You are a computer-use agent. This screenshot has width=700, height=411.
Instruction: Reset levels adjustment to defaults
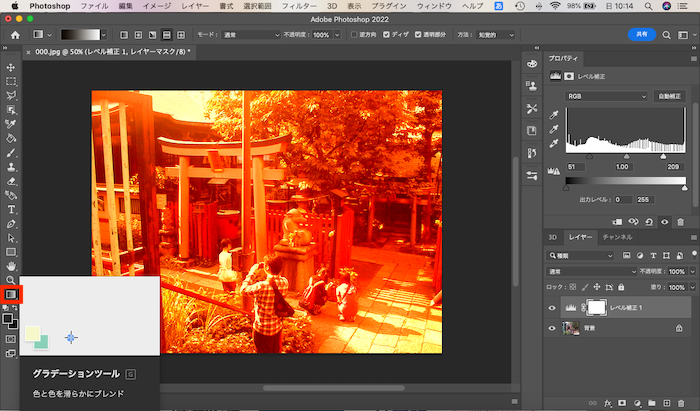point(649,222)
